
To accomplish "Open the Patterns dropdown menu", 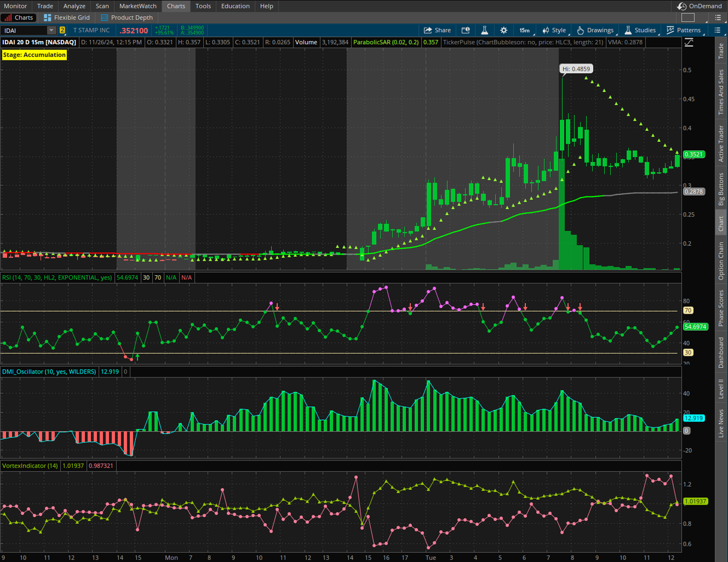I will [x=684, y=30].
